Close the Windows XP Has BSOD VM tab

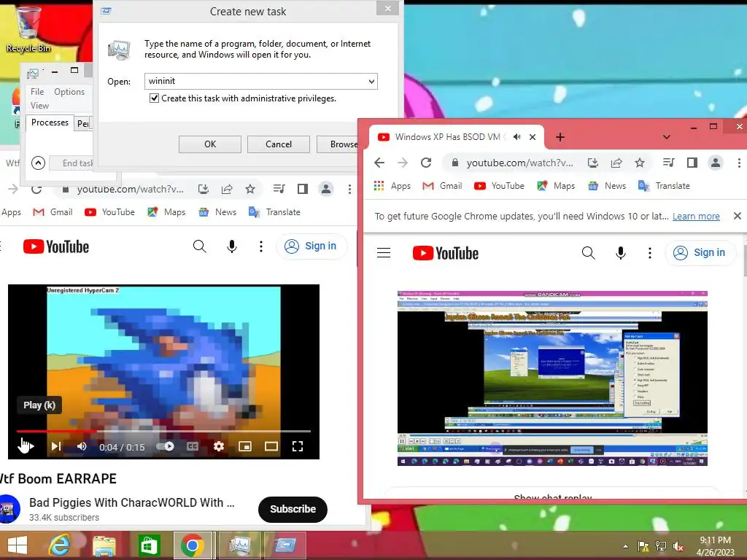(533, 137)
